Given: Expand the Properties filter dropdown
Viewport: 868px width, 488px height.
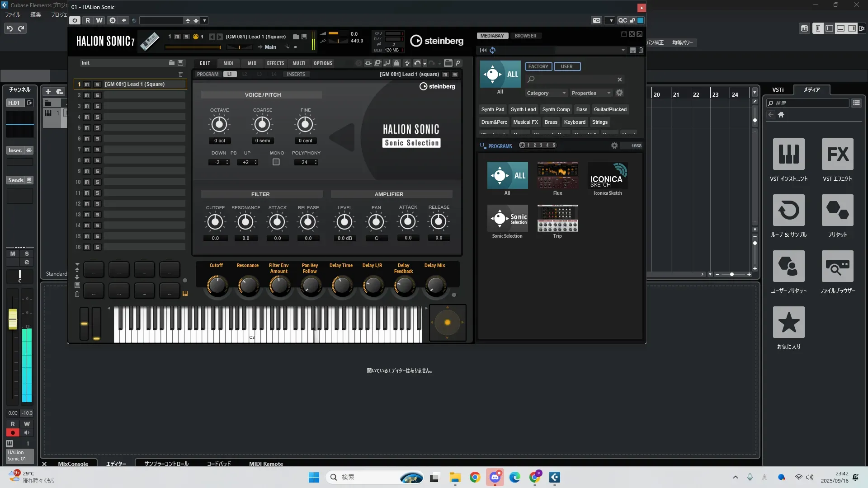Looking at the screenshot, I should 591,93.
